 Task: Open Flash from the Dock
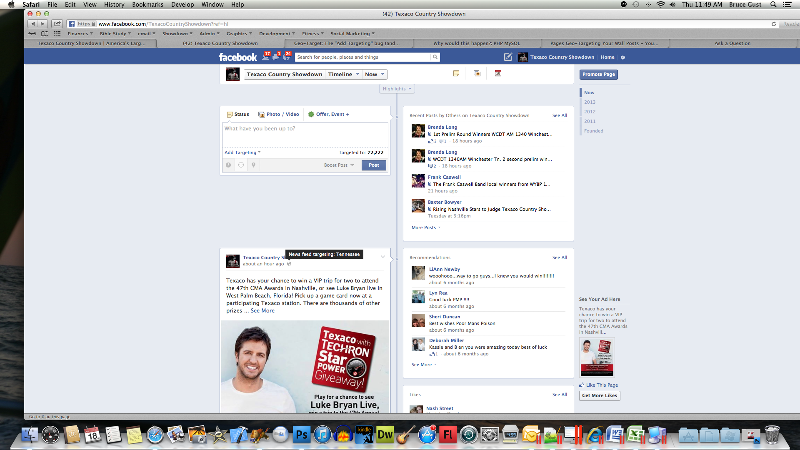(447, 435)
